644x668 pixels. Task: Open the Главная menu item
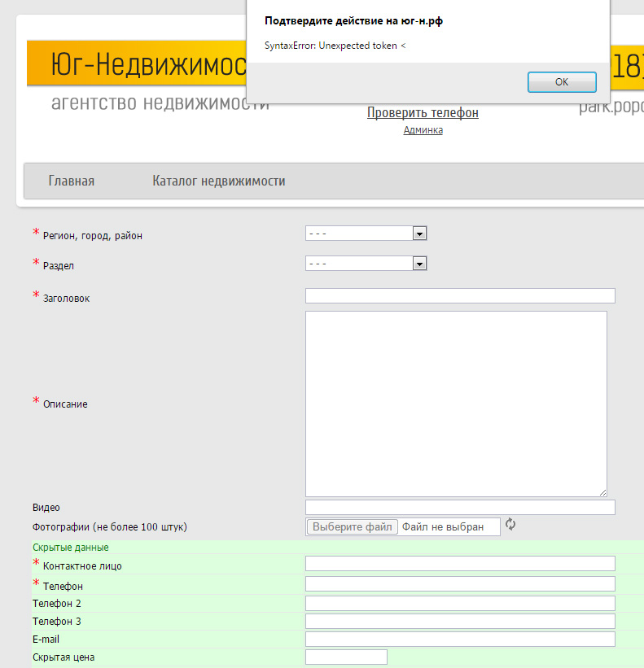[x=72, y=181]
